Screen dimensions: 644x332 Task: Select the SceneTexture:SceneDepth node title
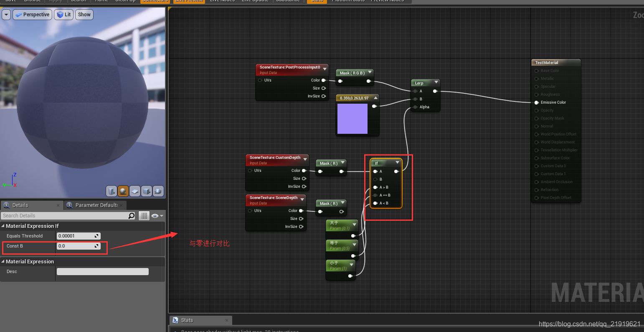point(274,198)
